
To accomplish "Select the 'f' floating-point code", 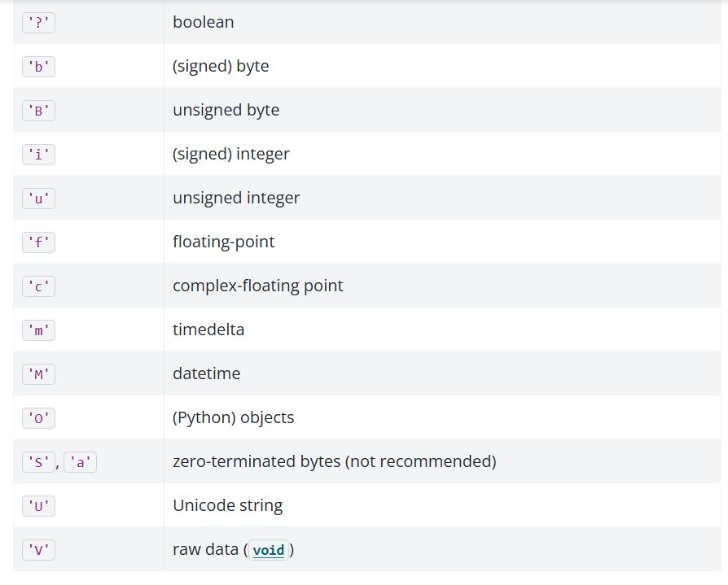I will [38, 242].
